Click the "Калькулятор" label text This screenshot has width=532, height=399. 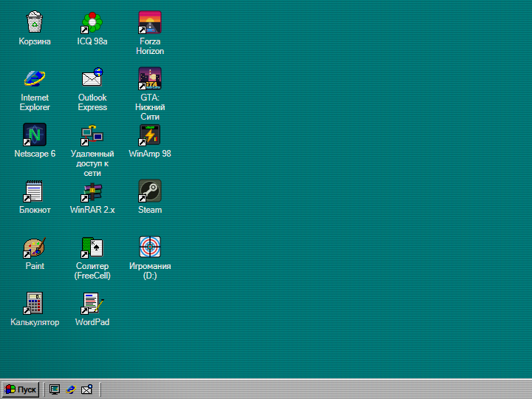point(35,322)
